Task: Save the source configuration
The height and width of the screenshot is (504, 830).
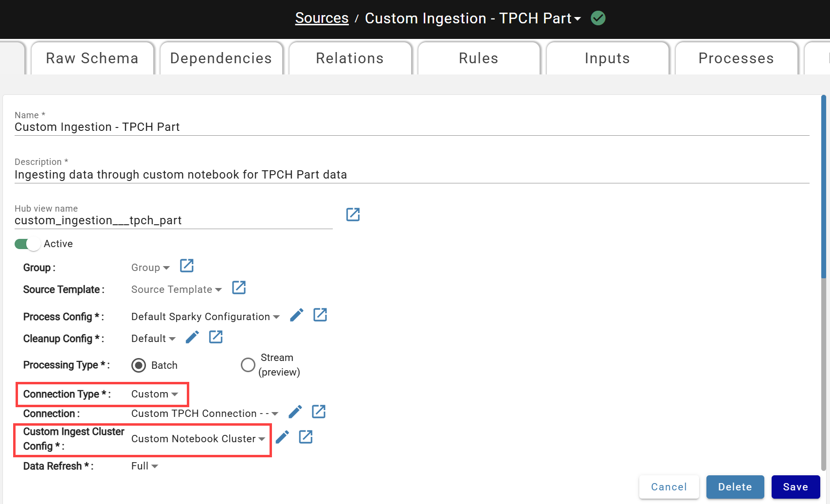Action: point(795,486)
